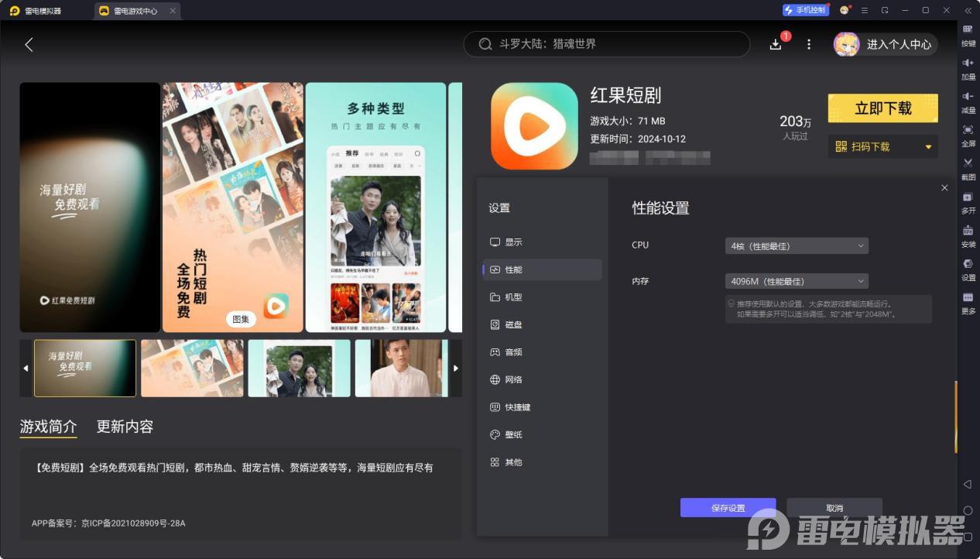Viewport: 980px width, 559px height.
Task: Click the 图集 gallery button
Action: (241, 319)
